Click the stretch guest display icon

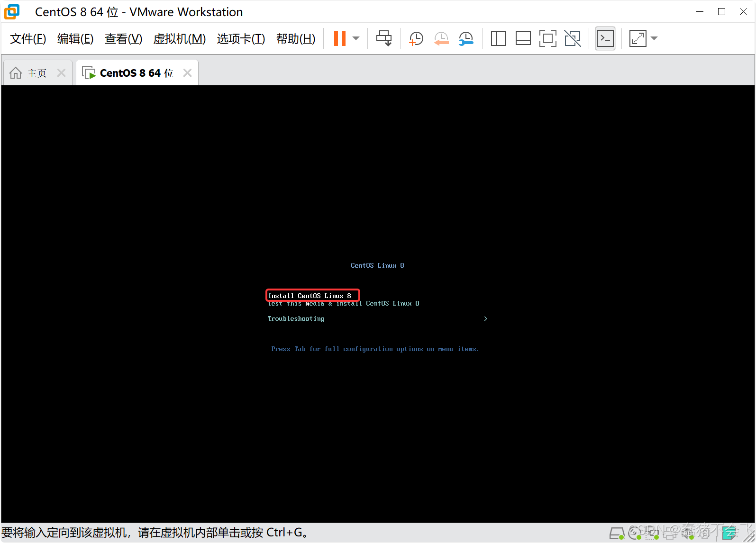click(638, 38)
